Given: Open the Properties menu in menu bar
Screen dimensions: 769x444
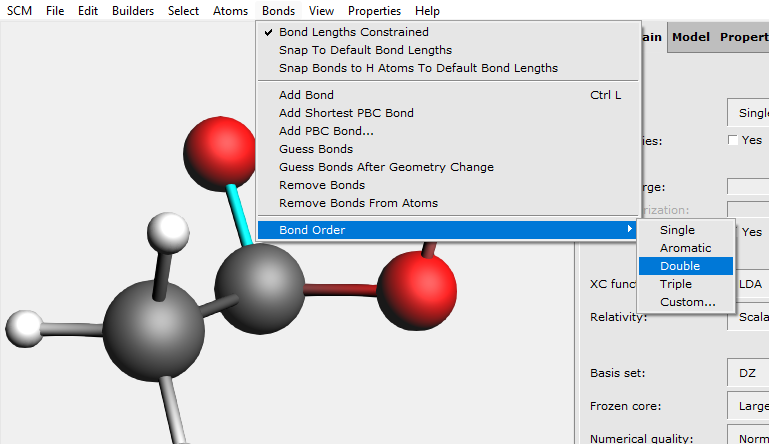Looking at the screenshot, I should click(374, 11).
